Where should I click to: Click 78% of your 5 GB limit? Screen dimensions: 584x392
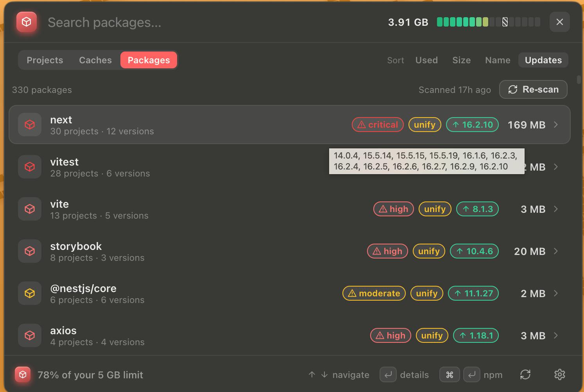90,375
